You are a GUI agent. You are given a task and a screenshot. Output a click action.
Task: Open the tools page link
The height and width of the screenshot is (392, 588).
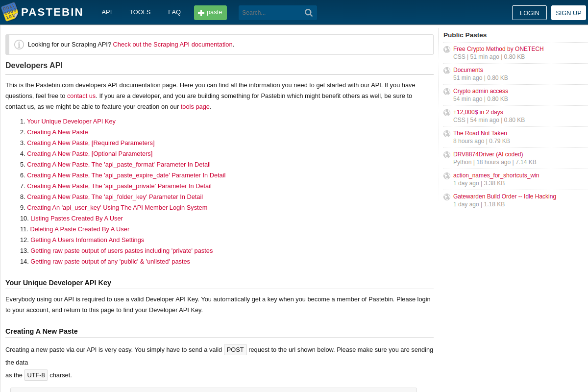click(x=195, y=107)
